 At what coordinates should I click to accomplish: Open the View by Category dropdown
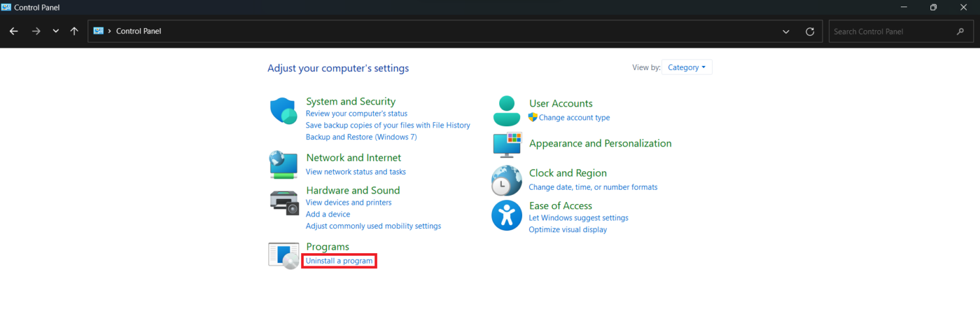(687, 67)
